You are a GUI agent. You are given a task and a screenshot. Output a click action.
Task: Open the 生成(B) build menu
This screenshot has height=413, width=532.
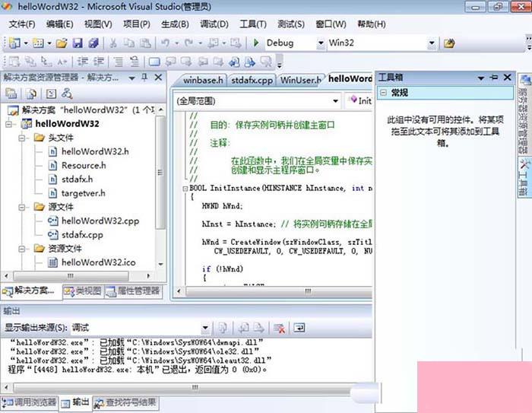pos(175,24)
